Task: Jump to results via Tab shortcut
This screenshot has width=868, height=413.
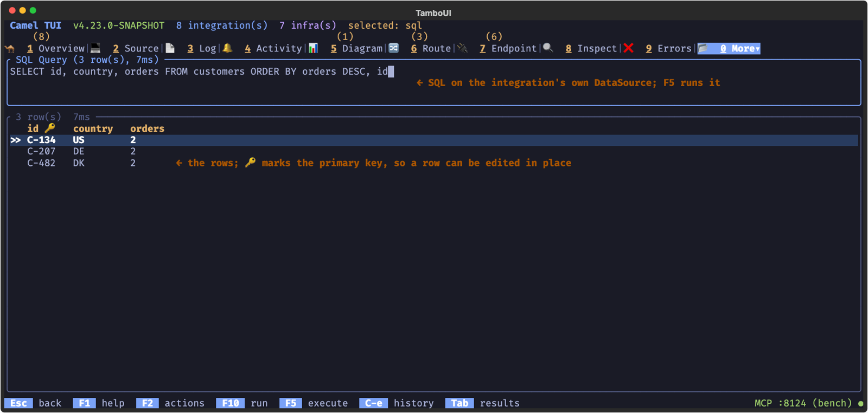Action: [x=482, y=403]
